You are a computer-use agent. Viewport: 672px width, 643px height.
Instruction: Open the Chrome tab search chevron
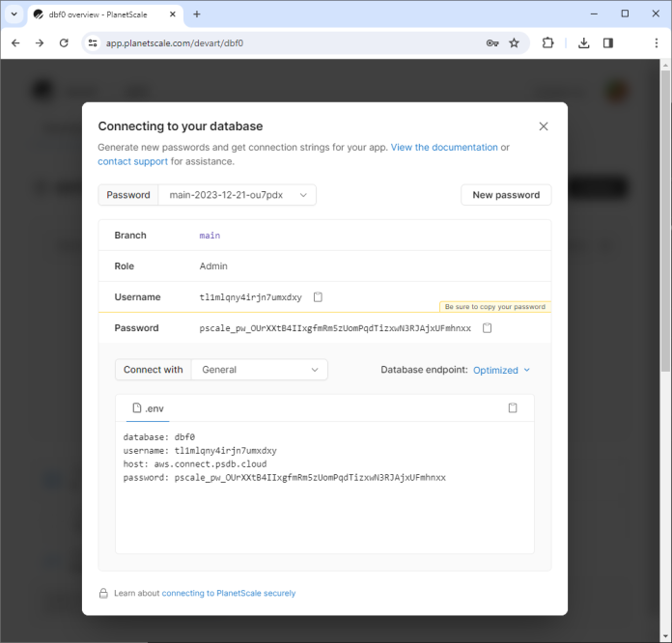coord(14,14)
